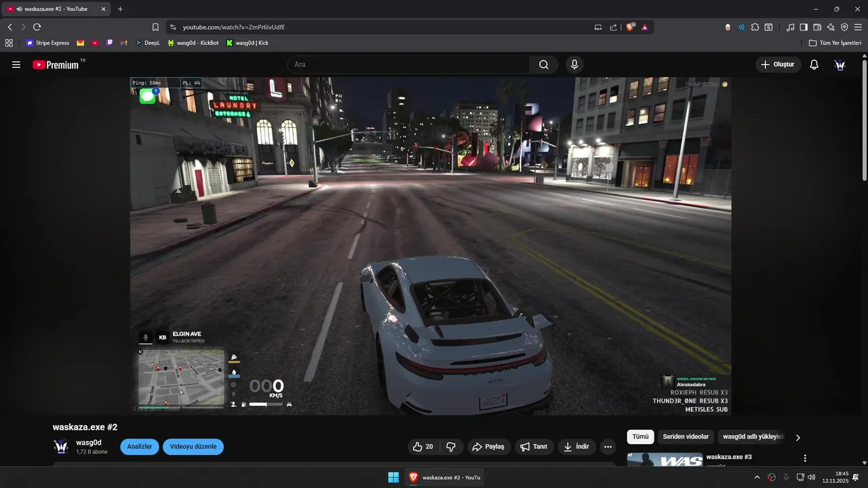Open options menu for waskaza.exe #3
Viewport: 868px width, 488px height.
(x=805, y=458)
